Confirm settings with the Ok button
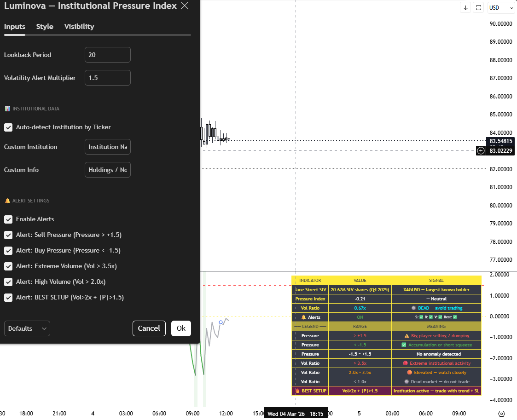Image resolution: width=517 pixels, height=420 pixels. [181, 328]
